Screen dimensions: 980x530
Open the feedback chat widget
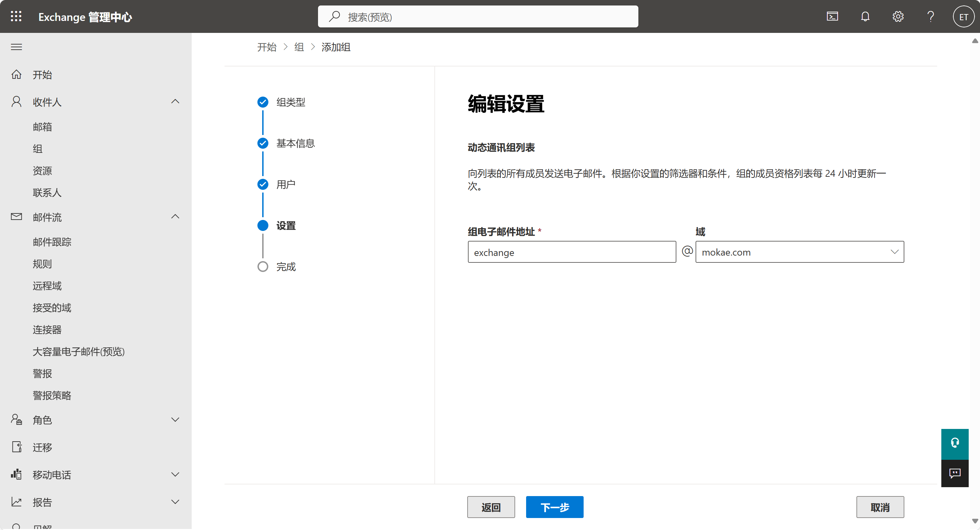pos(955,473)
